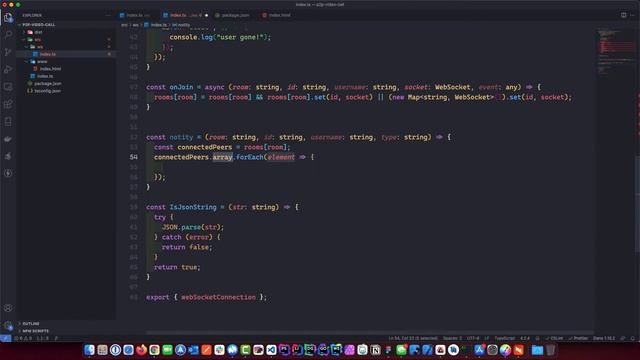
Task: Open the editor More Actions ellipsis
Action: point(633,15)
